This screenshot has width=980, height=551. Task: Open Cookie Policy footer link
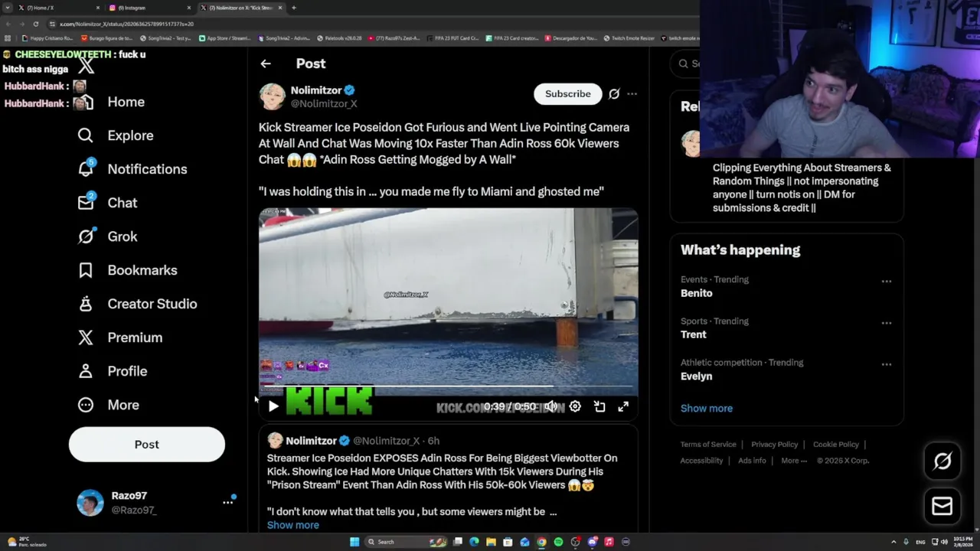point(836,444)
